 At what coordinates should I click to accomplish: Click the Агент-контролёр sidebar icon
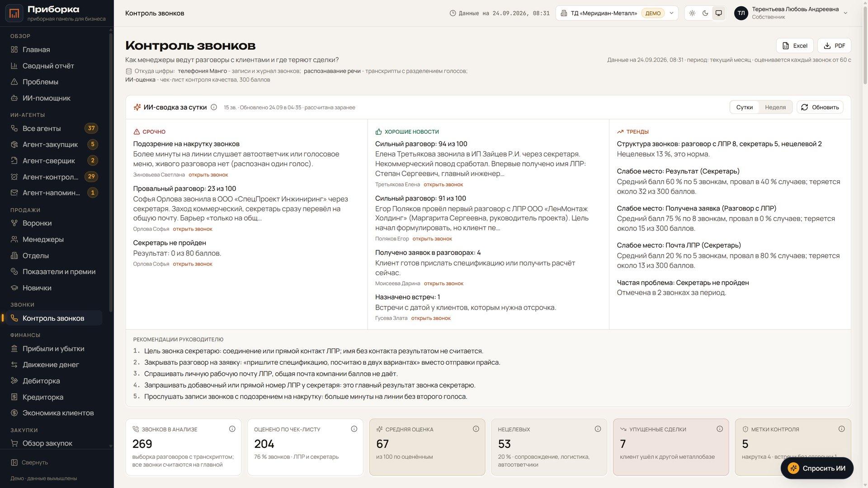pos(14,177)
